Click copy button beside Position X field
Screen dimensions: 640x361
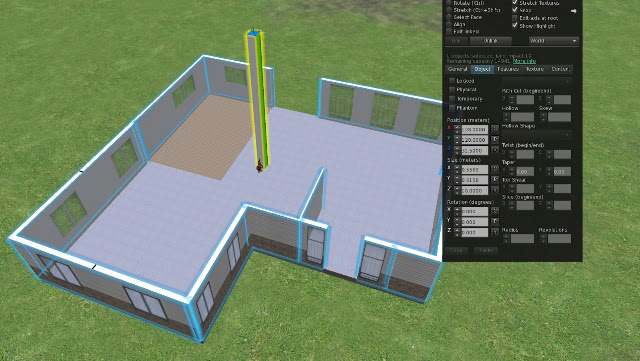[x=495, y=129]
